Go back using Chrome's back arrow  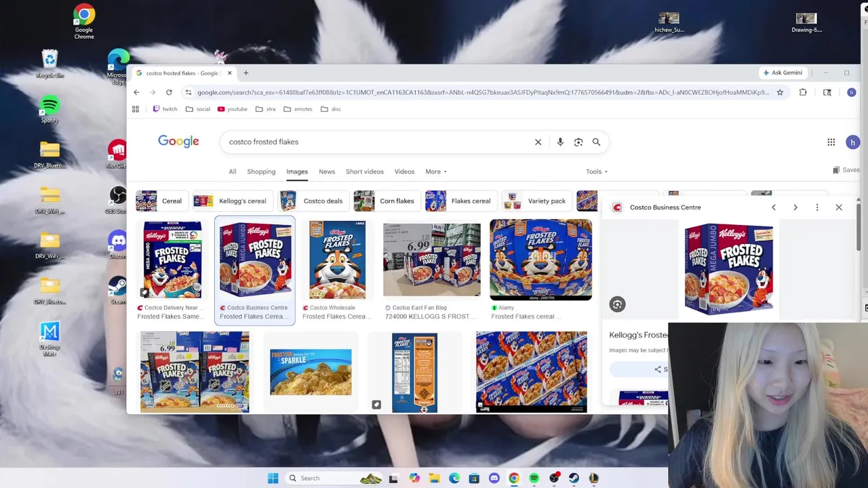pyautogui.click(x=136, y=92)
